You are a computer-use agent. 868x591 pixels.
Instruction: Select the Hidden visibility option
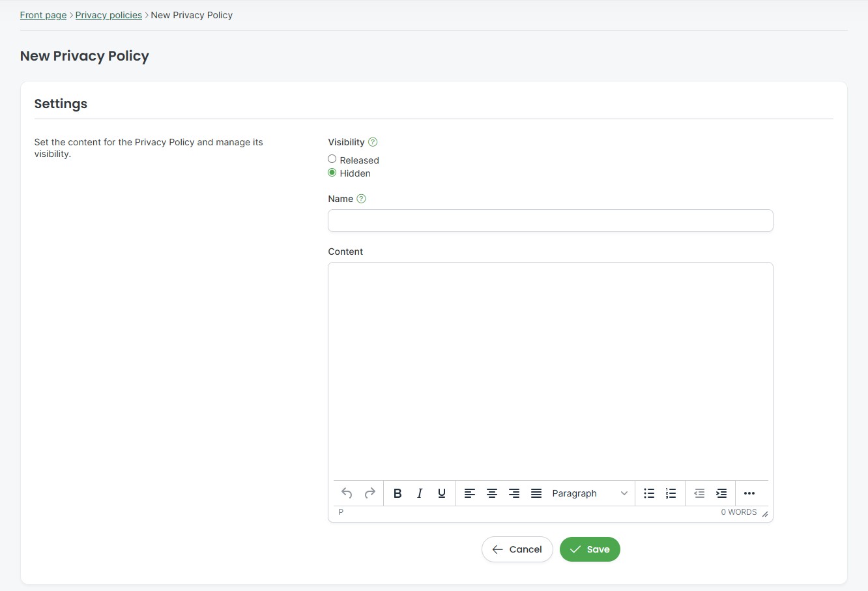coord(332,173)
